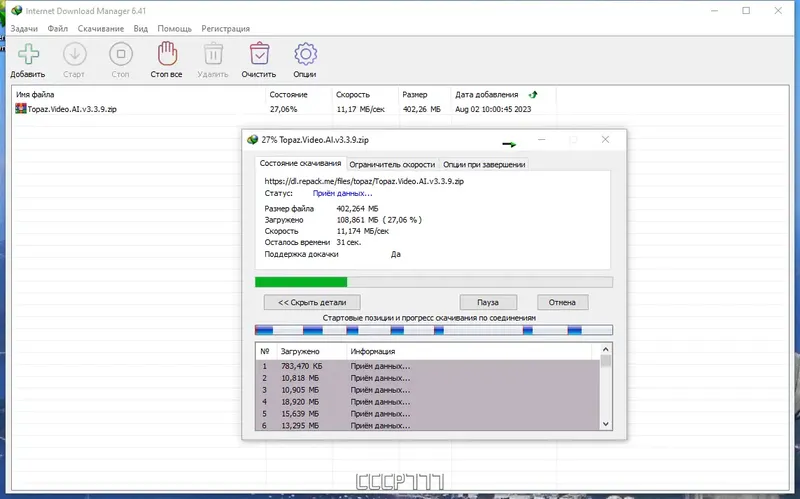Screen dimensions: 800x499
Task: Open the Вид menu
Action: [x=140, y=29]
